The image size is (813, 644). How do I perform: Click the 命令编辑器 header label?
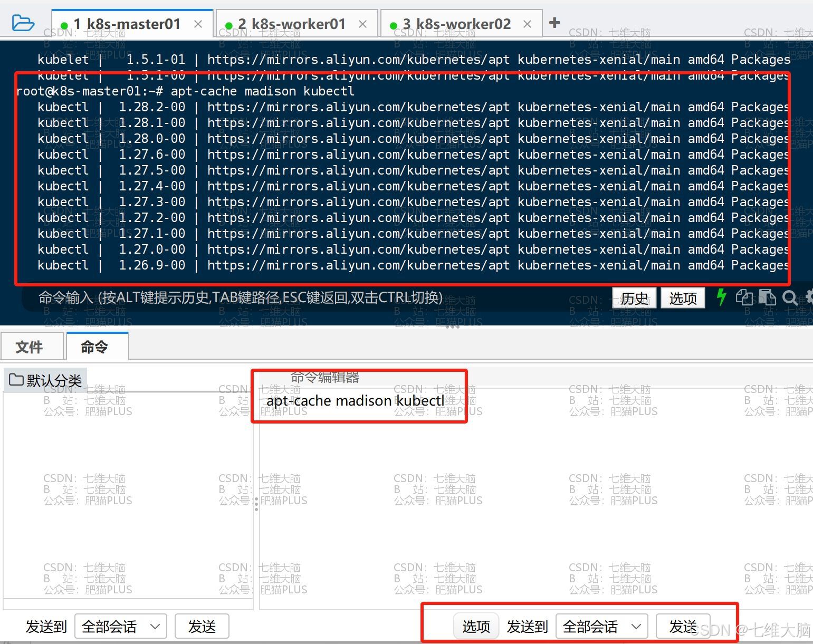click(325, 377)
